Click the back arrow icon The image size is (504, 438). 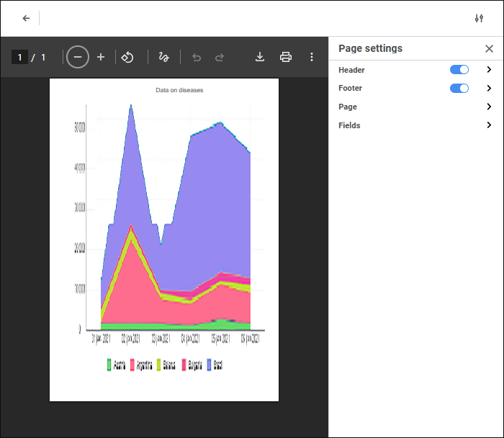tap(26, 18)
